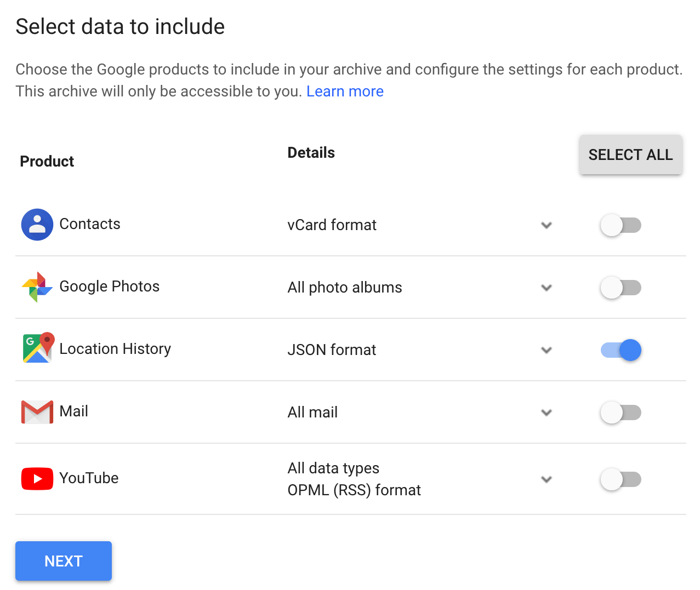This screenshot has width=700, height=590.
Task: Open Location History JSON format dropdown
Action: point(547,350)
